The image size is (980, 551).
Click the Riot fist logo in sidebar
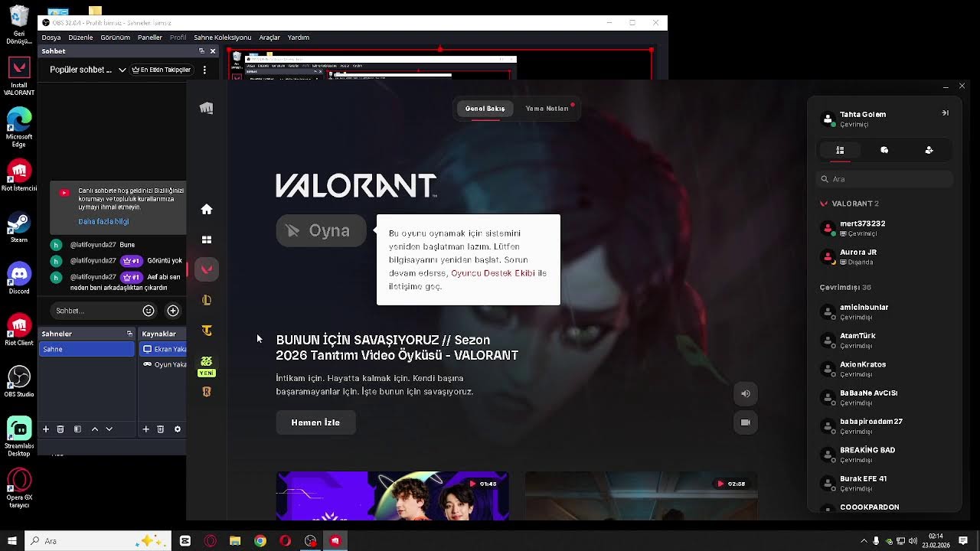(x=206, y=108)
